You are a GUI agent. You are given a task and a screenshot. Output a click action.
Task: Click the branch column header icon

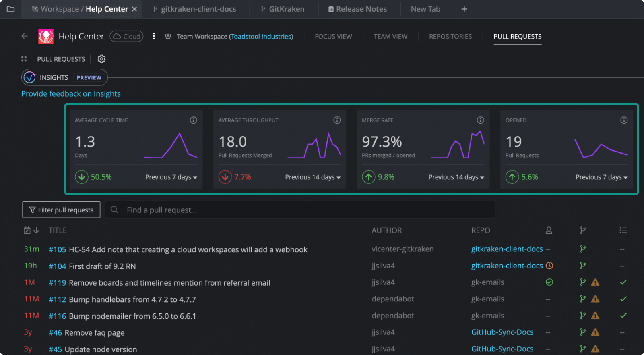point(583,230)
